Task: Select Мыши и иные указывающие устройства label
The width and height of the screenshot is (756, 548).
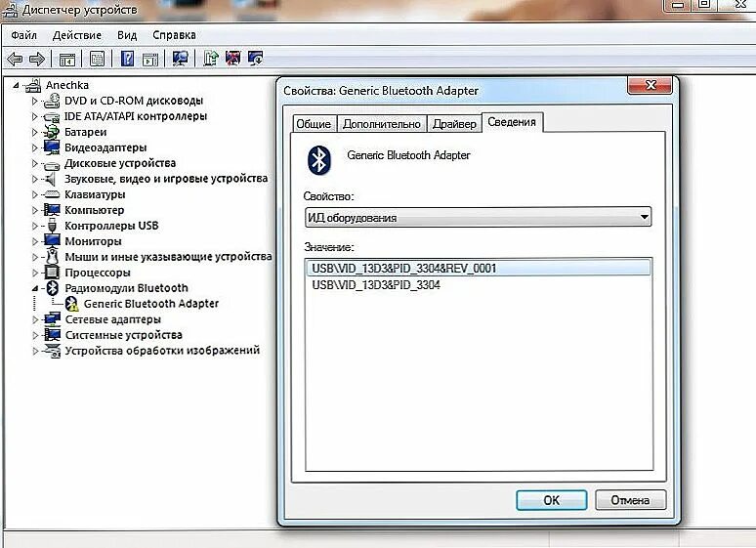Action: [168, 257]
